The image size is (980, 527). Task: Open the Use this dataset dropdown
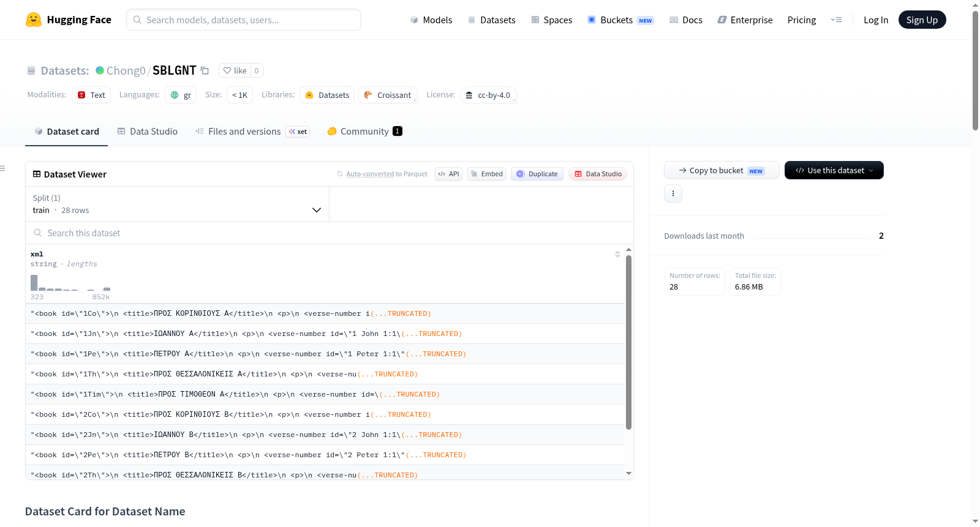tap(834, 170)
